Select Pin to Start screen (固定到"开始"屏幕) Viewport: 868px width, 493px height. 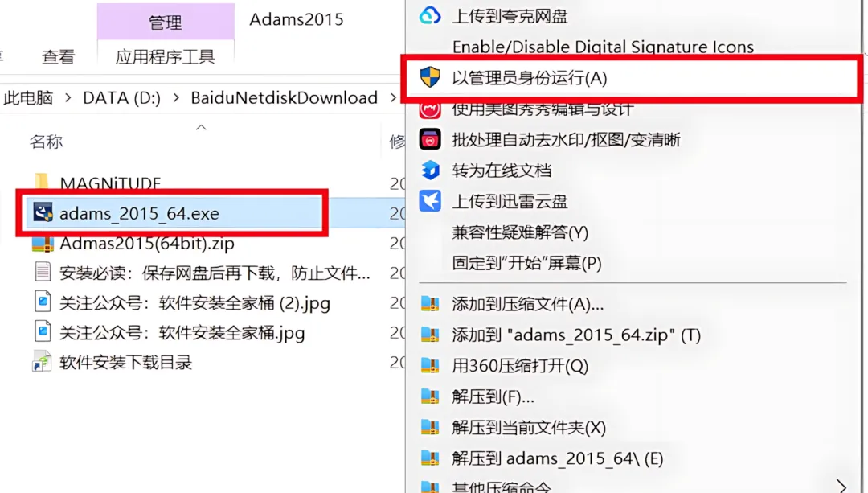coord(526,262)
